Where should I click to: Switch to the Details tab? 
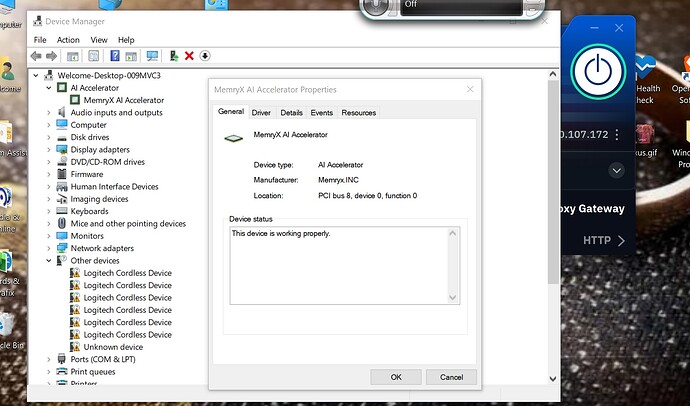click(291, 113)
